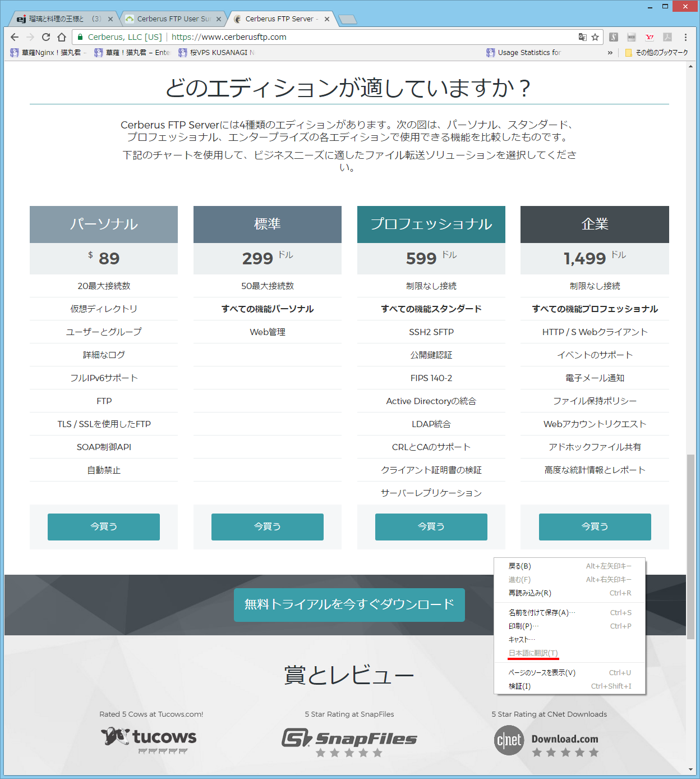The width and height of the screenshot is (700, 779).
Task: Open the その他のブックマーク folder
Action: [656, 53]
